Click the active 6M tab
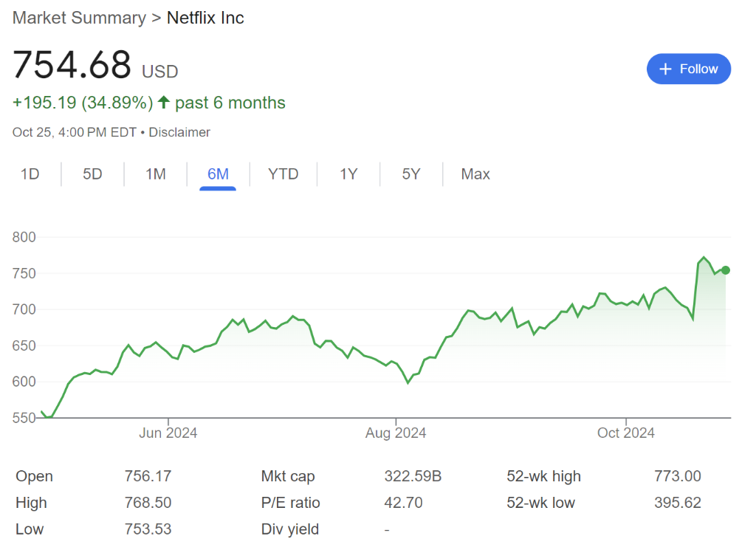756x550 pixels. point(218,174)
